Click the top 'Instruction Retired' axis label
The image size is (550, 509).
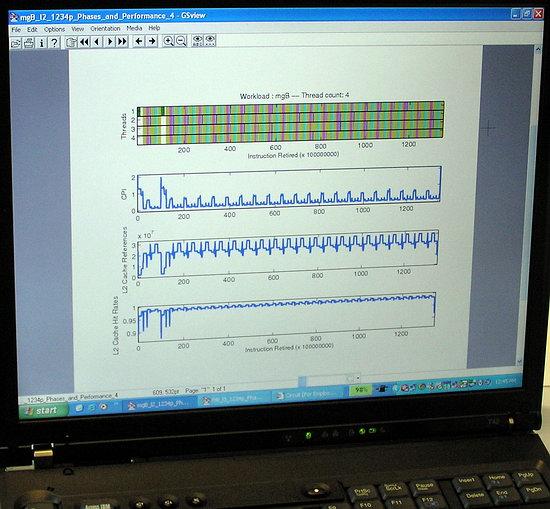coord(293,155)
